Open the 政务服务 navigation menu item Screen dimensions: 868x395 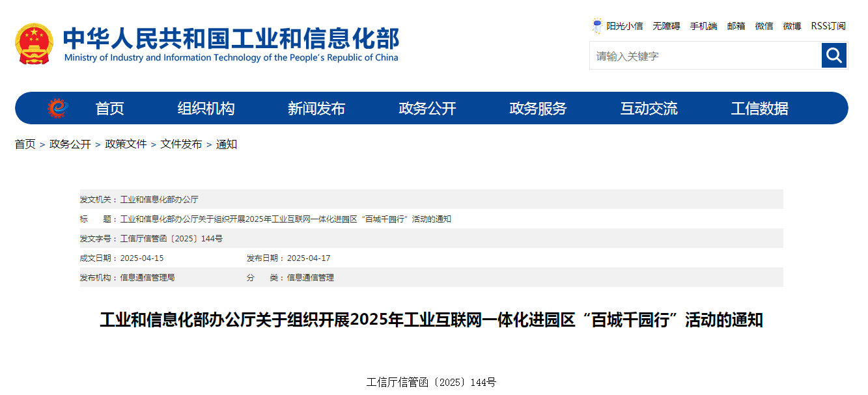pos(538,109)
